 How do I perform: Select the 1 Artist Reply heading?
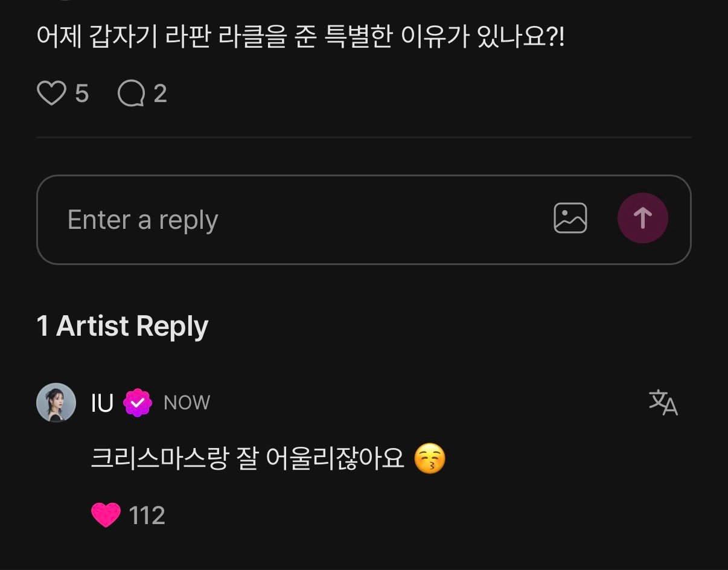pyautogui.click(x=123, y=326)
